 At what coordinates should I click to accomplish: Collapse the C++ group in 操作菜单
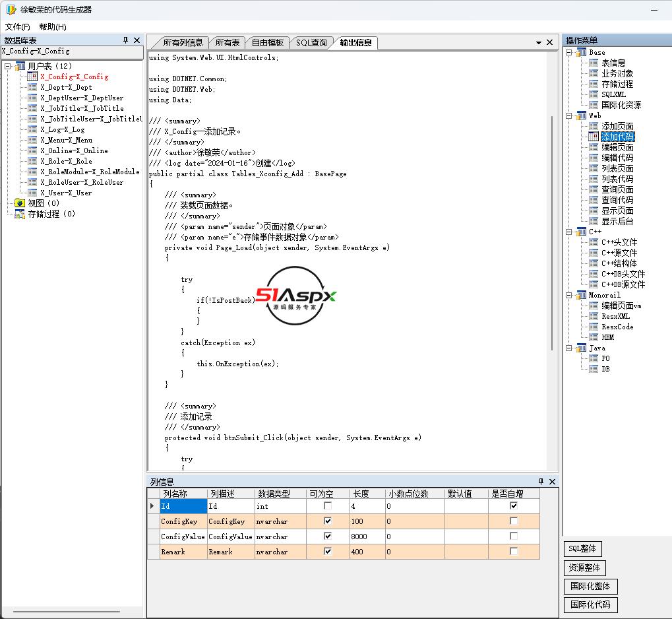click(568, 232)
